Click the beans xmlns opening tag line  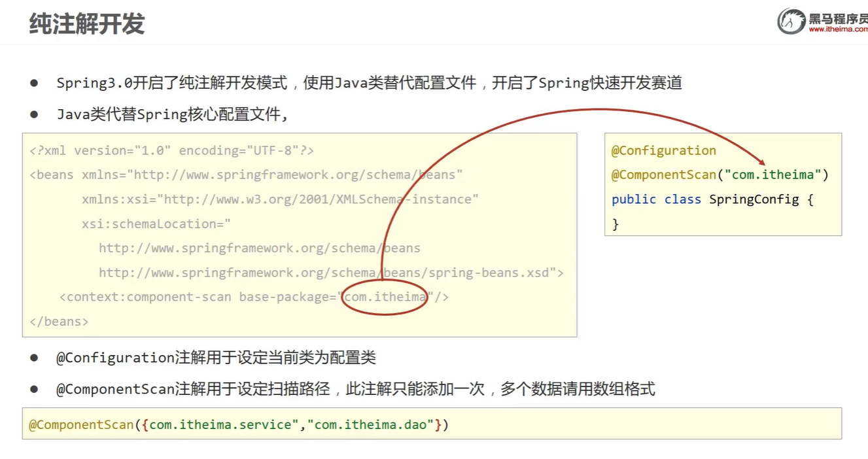pyautogui.click(x=246, y=175)
